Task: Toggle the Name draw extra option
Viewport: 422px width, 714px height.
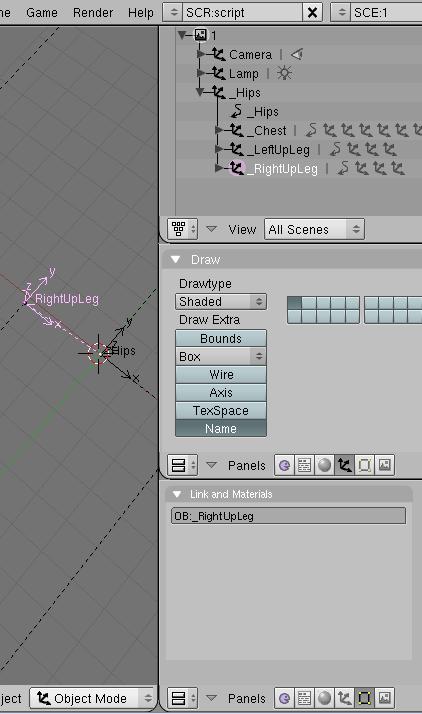Action: 221,429
